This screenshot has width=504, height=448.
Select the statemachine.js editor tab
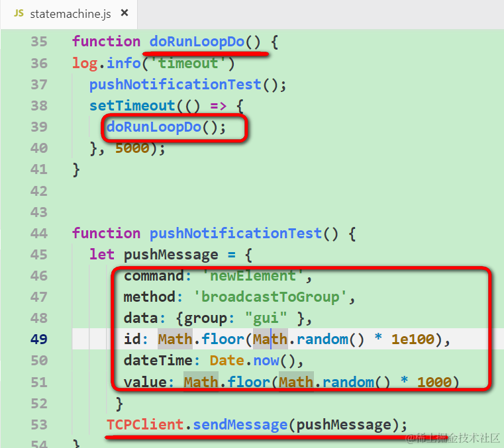tap(69, 14)
